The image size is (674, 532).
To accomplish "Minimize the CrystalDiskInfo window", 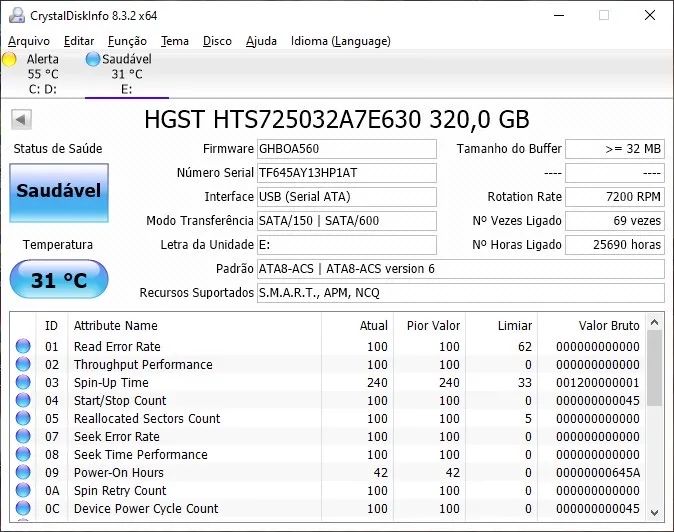I will [x=559, y=15].
